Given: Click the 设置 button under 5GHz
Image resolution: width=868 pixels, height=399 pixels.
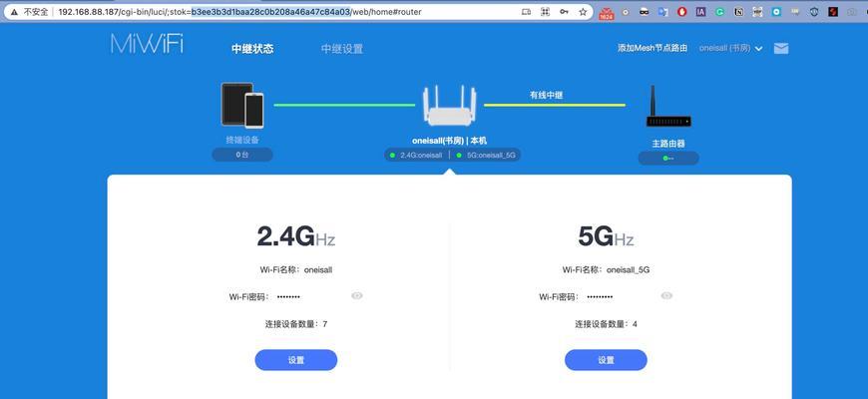Looking at the screenshot, I should tap(606, 360).
